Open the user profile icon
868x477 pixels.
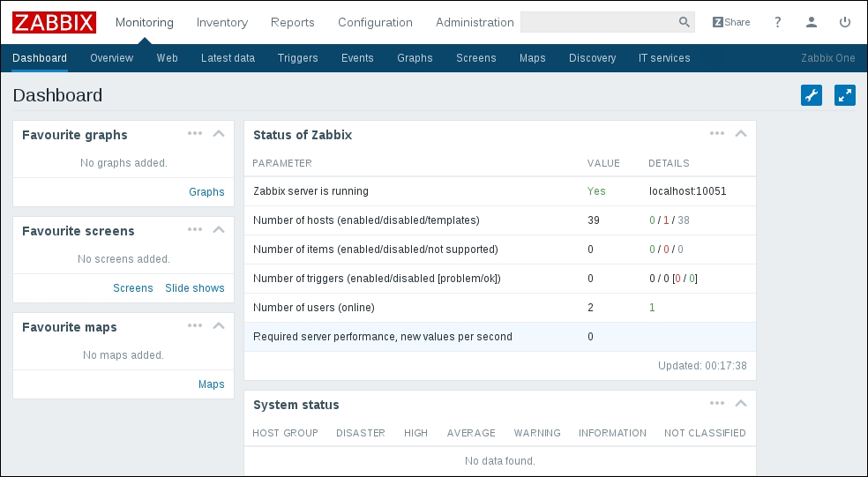(812, 22)
